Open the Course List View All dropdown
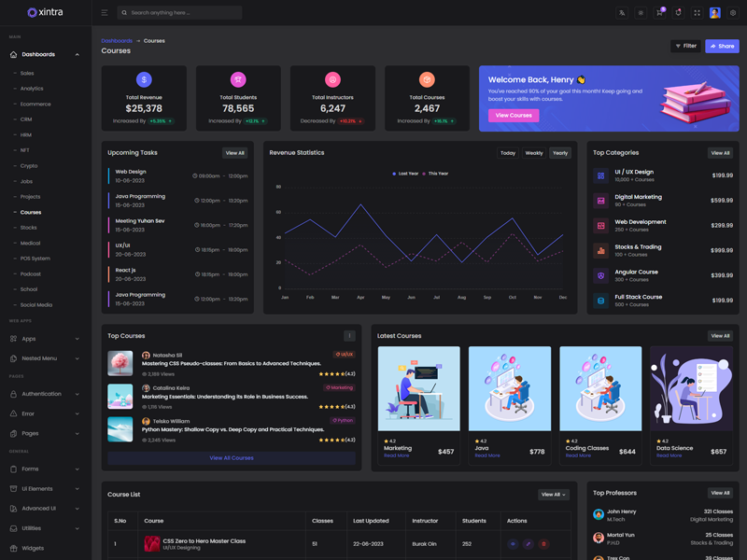 (x=553, y=495)
